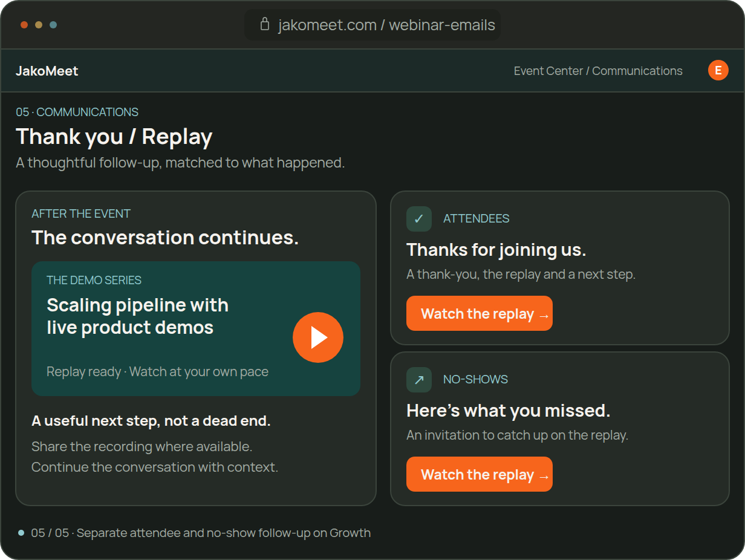The height and width of the screenshot is (560, 745).
Task: Click the 'ATTENDEES' label text
Action: [477, 219]
